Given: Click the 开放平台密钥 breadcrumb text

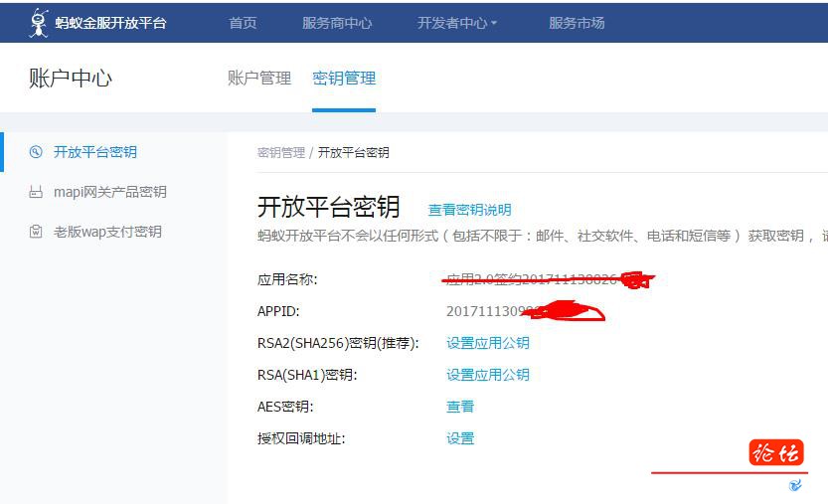Looking at the screenshot, I should click(353, 153).
